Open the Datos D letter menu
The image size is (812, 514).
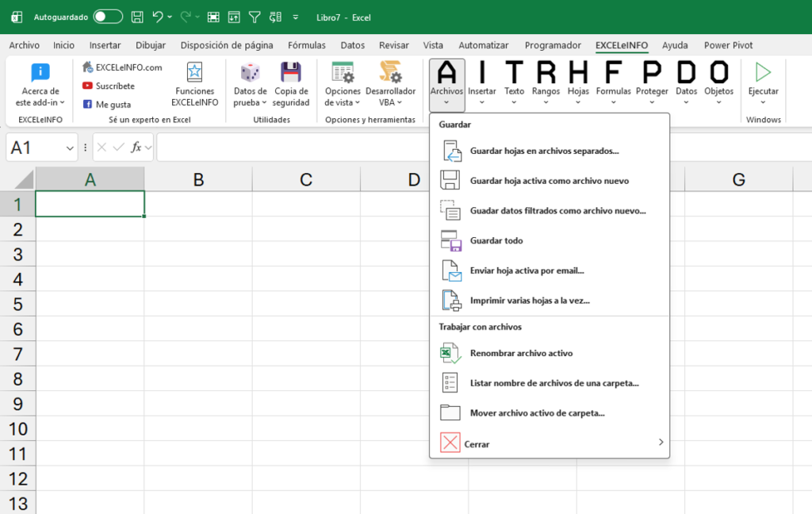point(686,85)
